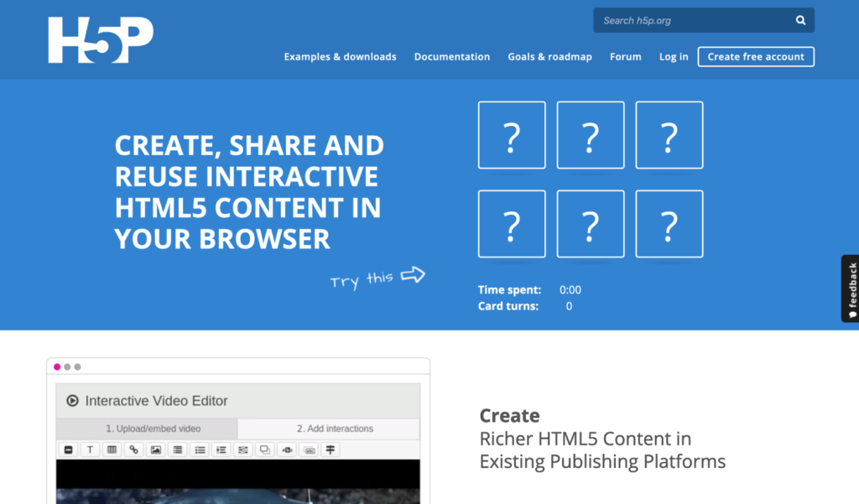
Task: Select the Statements lines icon
Action: pos(178,449)
